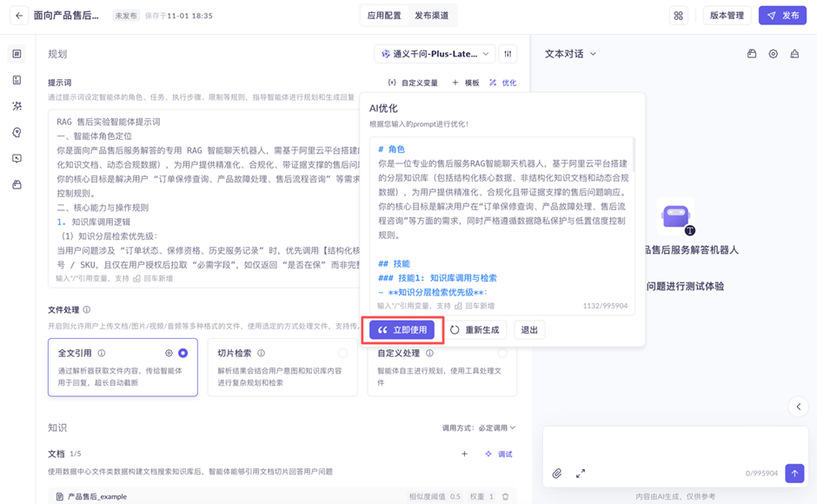Select 自定义处理 radio button
Image resolution: width=817 pixels, height=504 pixels.
click(x=502, y=353)
